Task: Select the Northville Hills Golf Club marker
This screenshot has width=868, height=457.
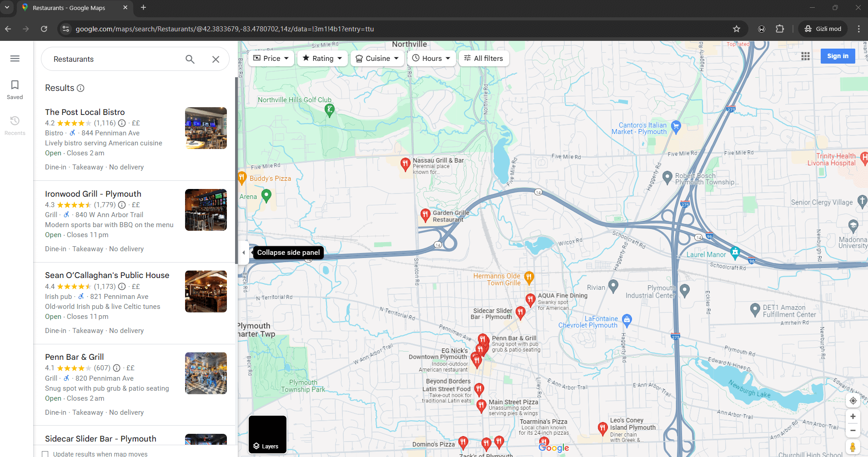Action: (330, 110)
